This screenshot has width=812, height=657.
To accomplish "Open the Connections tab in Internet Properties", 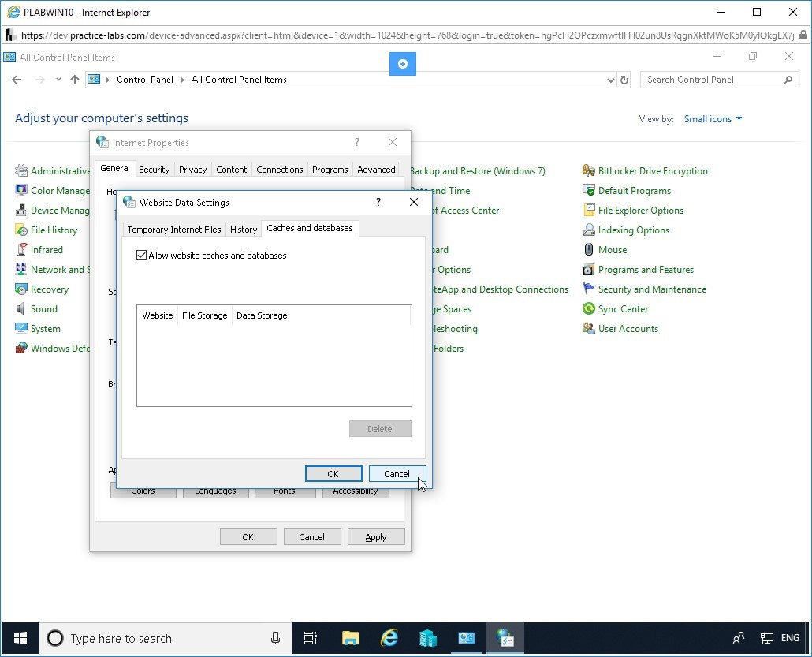I will coord(280,170).
